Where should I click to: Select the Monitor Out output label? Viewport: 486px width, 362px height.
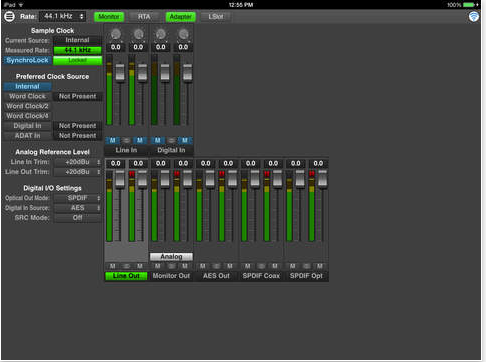[x=171, y=276]
